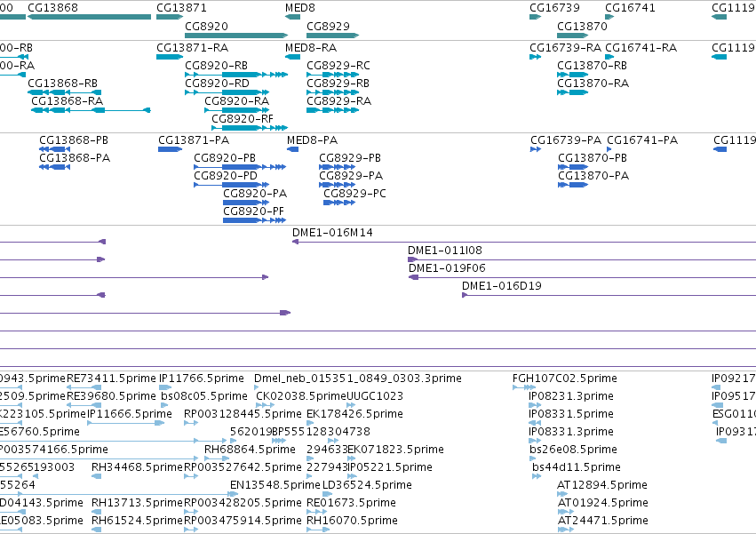
Task: Open transcript CG13870-RB
Action: tap(572, 75)
